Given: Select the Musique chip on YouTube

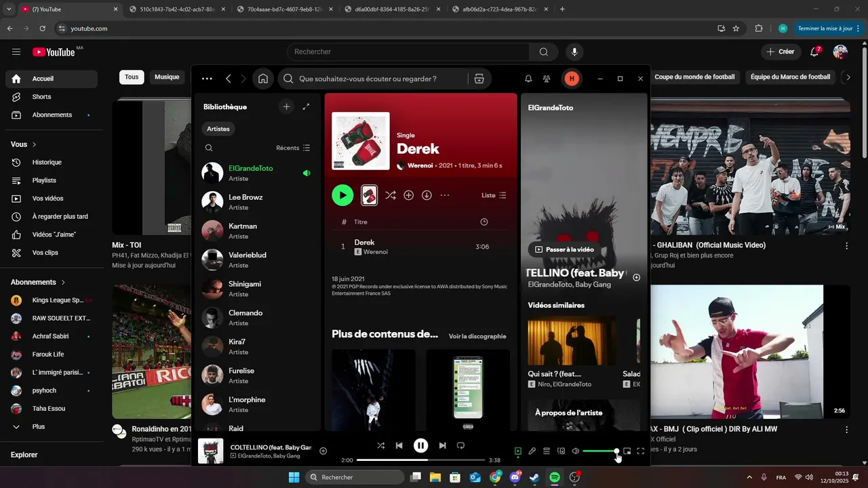Looking at the screenshot, I should pyautogui.click(x=167, y=77).
